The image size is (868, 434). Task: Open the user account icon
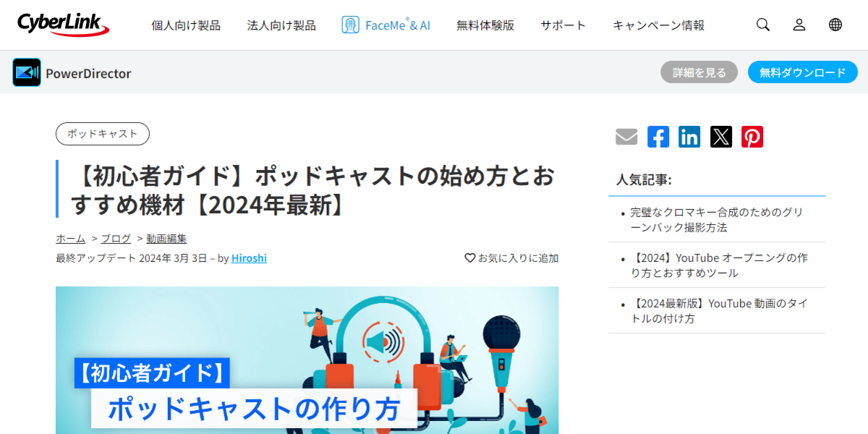(x=799, y=25)
